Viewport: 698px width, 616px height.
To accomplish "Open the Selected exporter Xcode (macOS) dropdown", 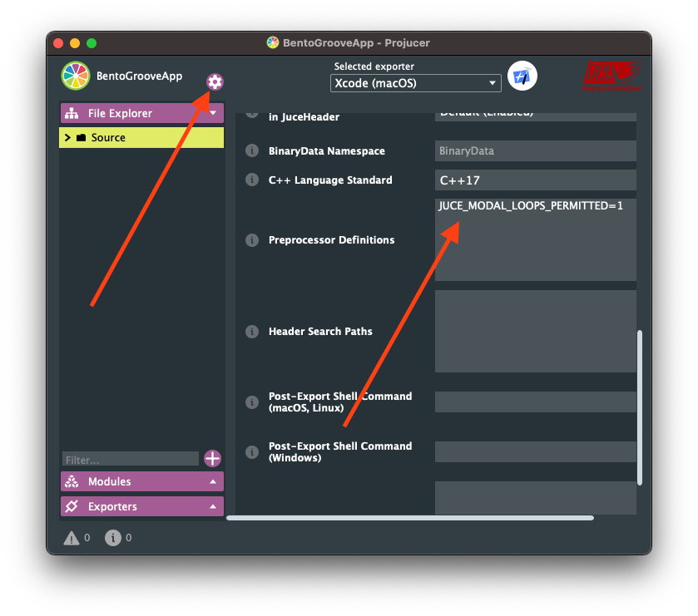I will click(x=415, y=83).
